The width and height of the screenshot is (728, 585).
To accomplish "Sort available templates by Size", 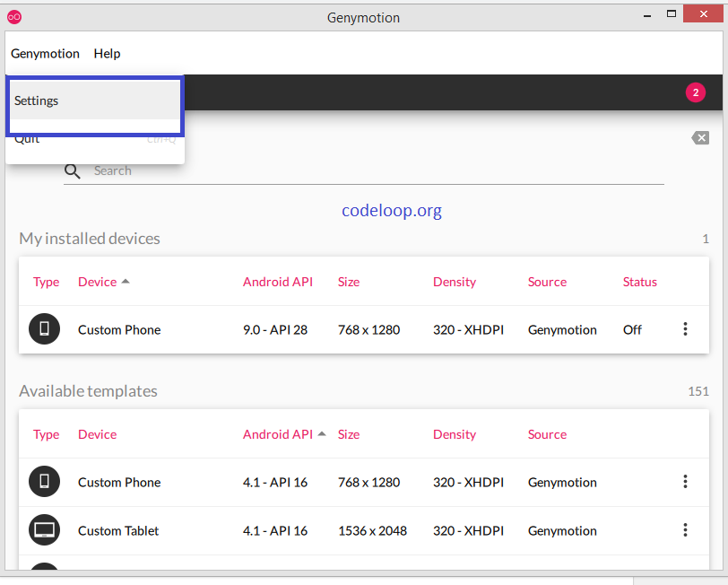I will tap(349, 434).
